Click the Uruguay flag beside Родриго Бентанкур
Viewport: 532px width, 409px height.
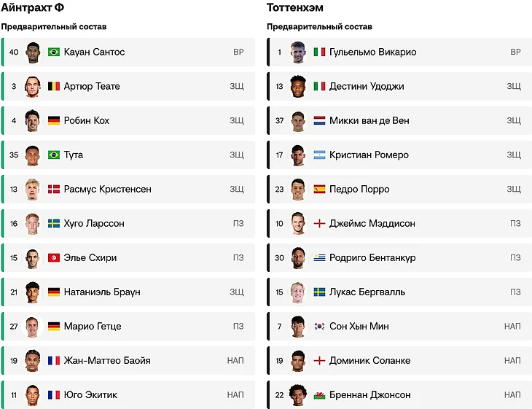319,258
